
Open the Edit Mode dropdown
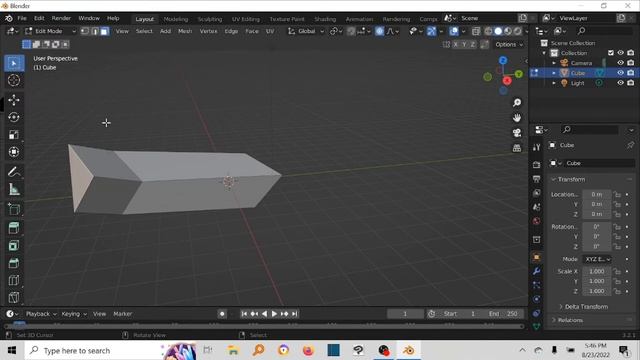pos(50,31)
